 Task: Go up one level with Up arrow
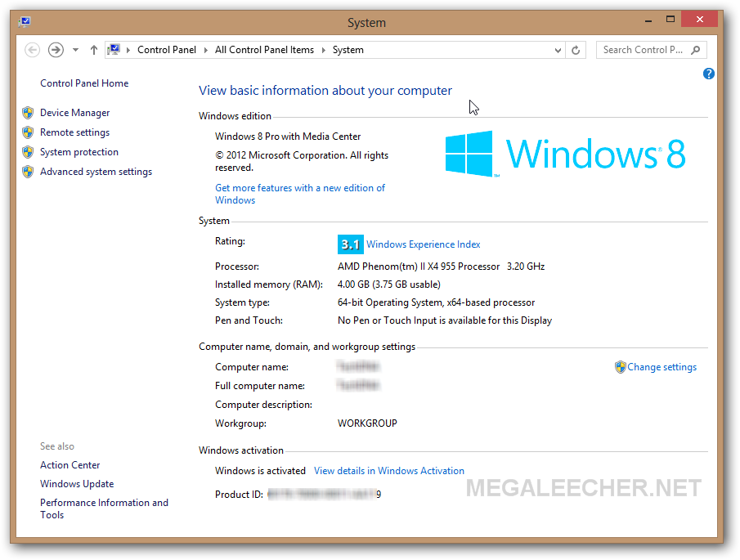[x=94, y=50]
